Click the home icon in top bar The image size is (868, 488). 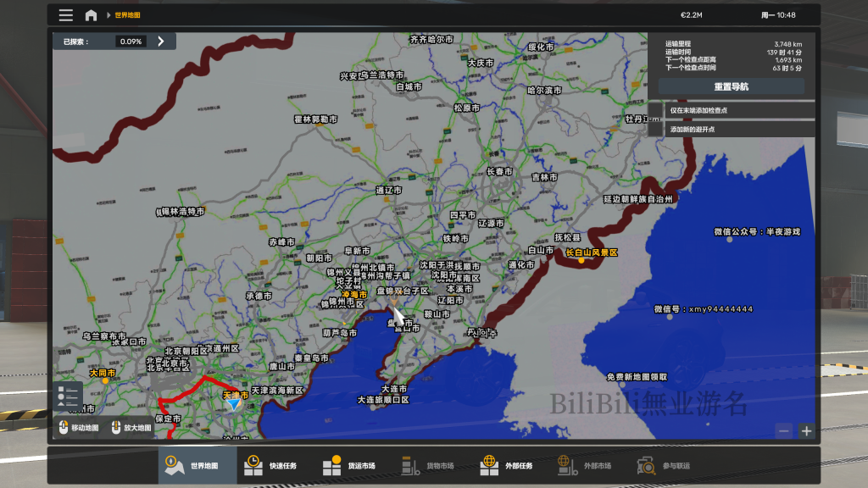91,15
